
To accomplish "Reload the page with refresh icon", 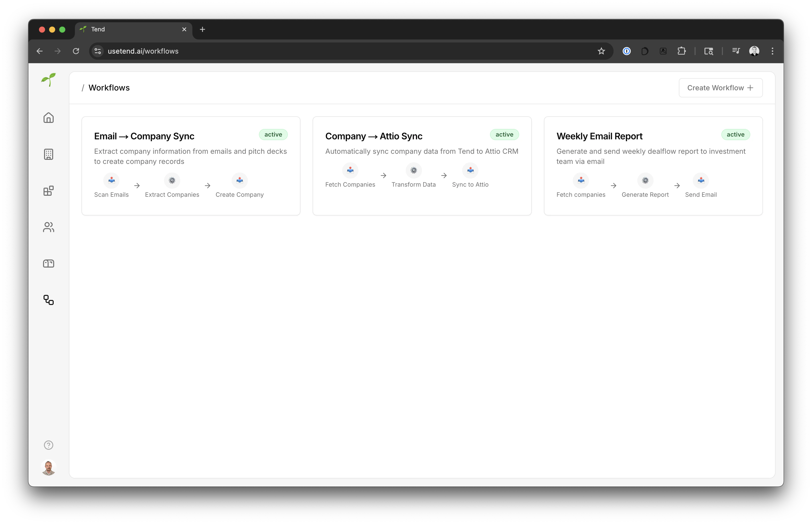I will point(76,51).
